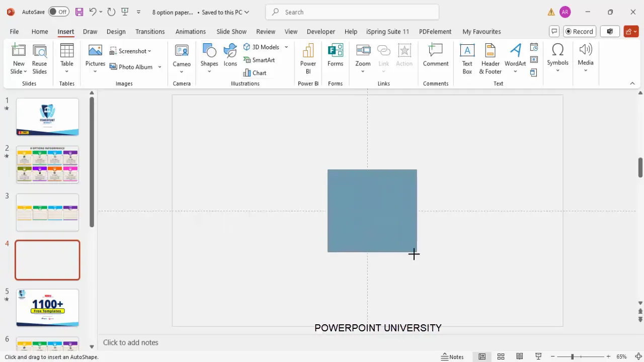Insert WordArt text
644x362 pixels.
click(515, 55)
